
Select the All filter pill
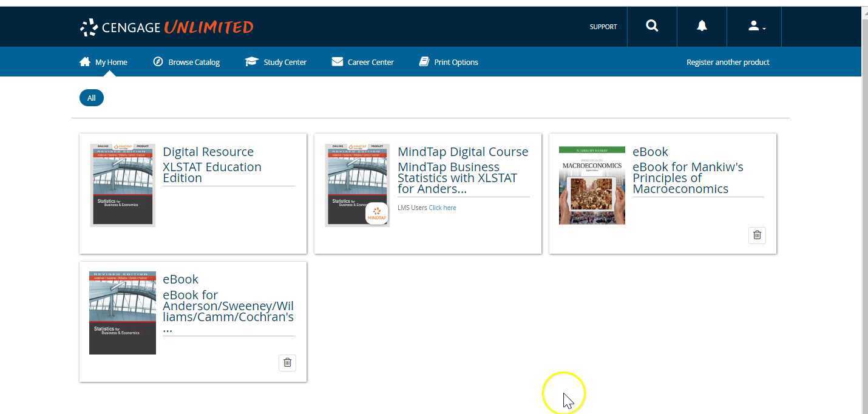pyautogui.click(x=91, y=98)
